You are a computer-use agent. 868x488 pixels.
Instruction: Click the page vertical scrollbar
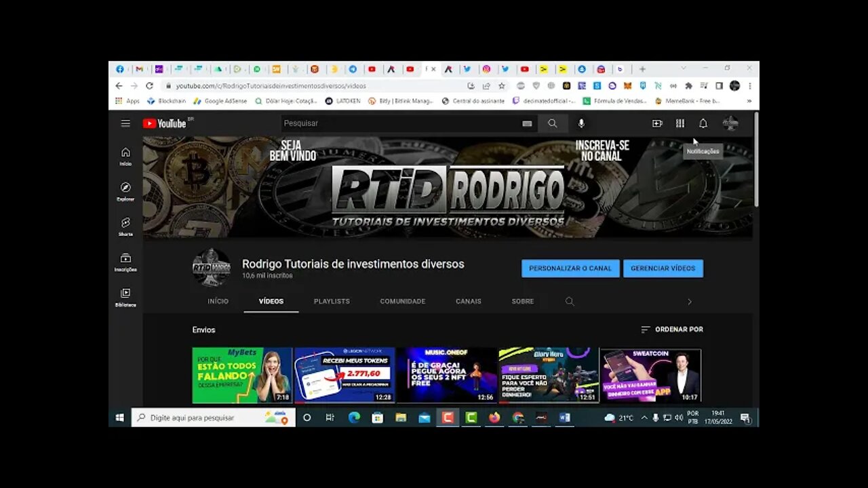(x=756, y=160)
